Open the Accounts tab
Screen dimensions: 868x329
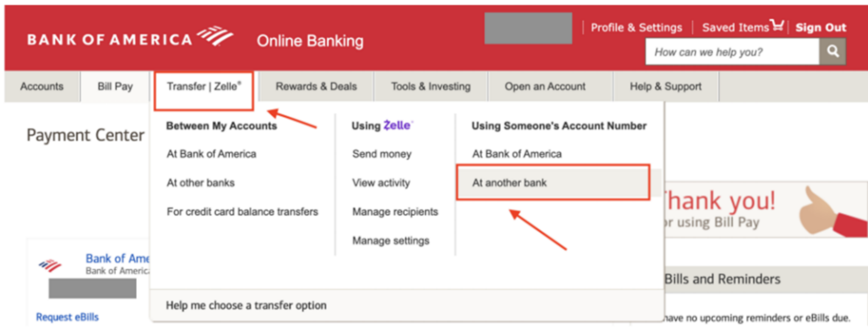click(x=42, y=86)
